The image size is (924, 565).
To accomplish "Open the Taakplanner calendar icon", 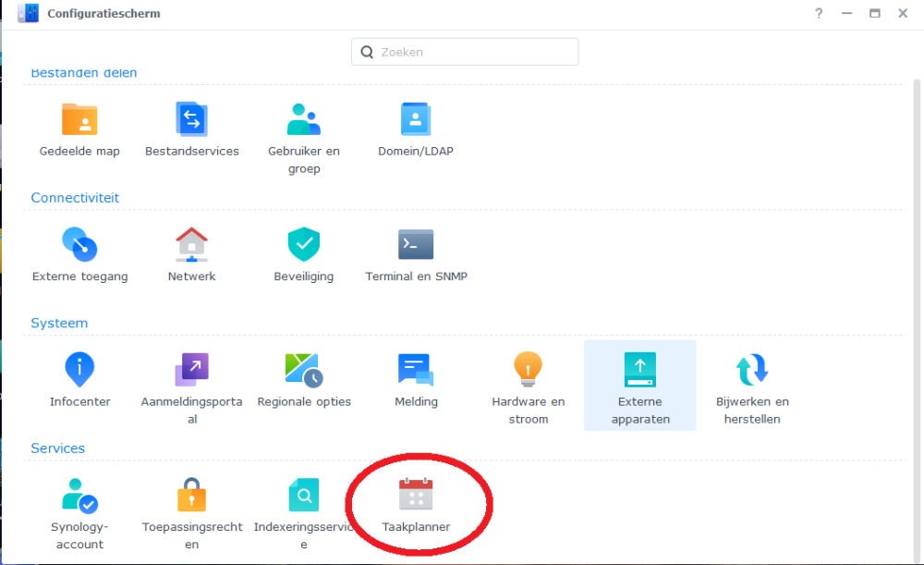I will [x=416, y=494].
